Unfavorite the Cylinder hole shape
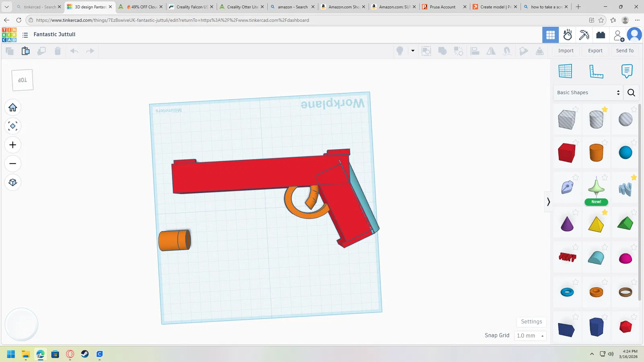644x362 pixels. coord(605,109)
